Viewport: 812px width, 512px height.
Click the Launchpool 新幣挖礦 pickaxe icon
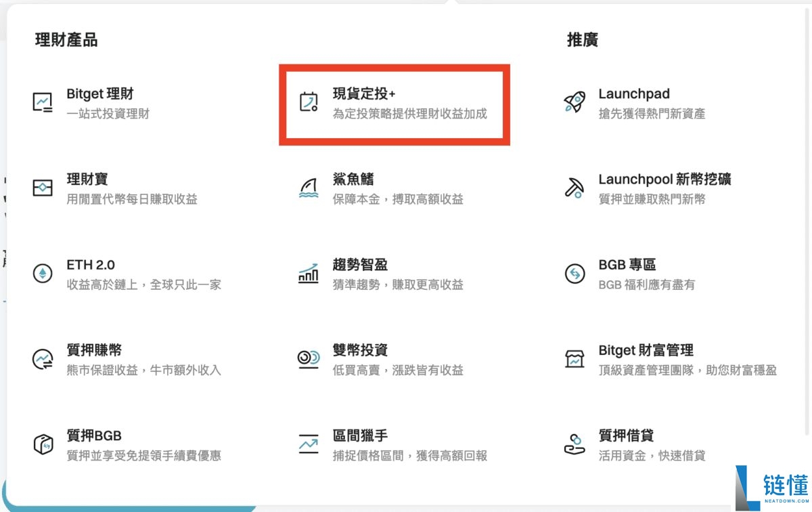coord(574,189)
